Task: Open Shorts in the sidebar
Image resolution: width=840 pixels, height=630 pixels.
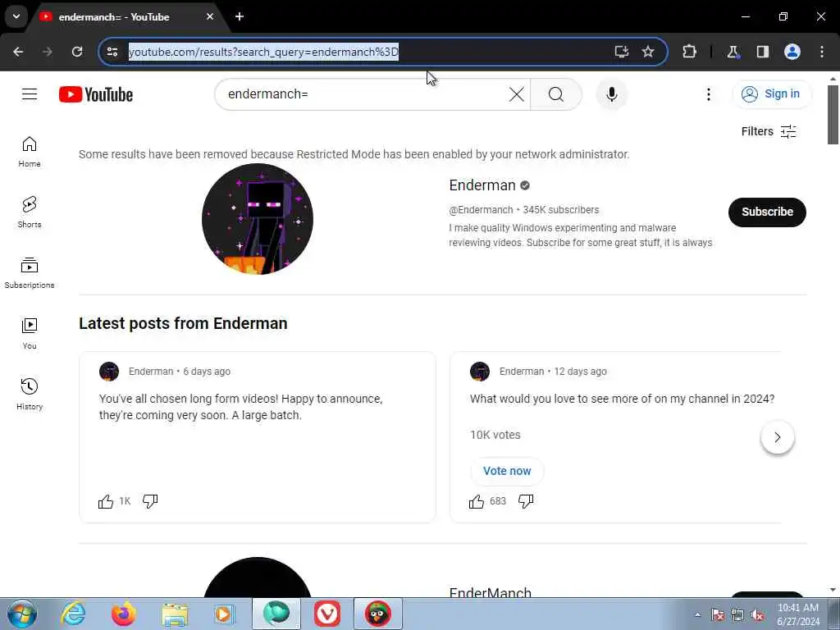Action: [x=30, y=212]
